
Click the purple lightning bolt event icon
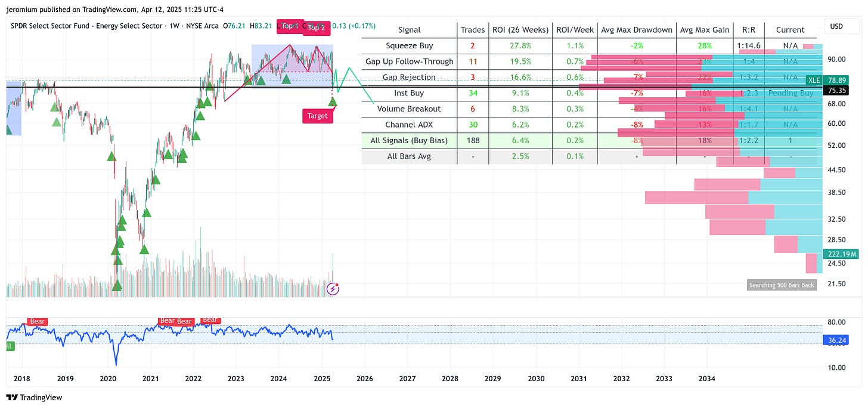click(333, 289)
